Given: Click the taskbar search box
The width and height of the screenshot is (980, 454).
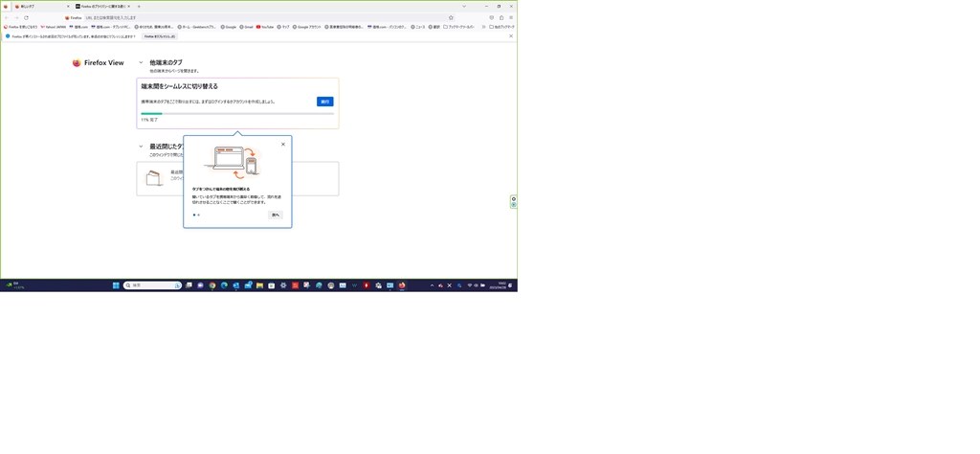Looking at the screenshot, I should (153, 285).
